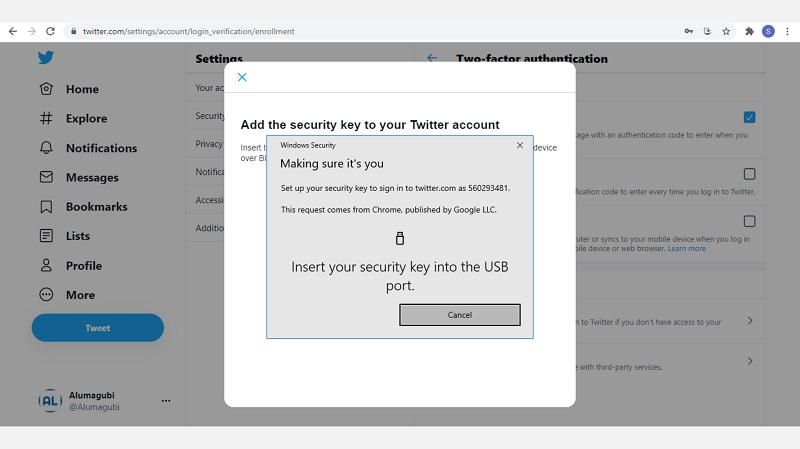800x449 pixels.
Task: Expand the third-party services row chevron
Action: click(750, 361)
